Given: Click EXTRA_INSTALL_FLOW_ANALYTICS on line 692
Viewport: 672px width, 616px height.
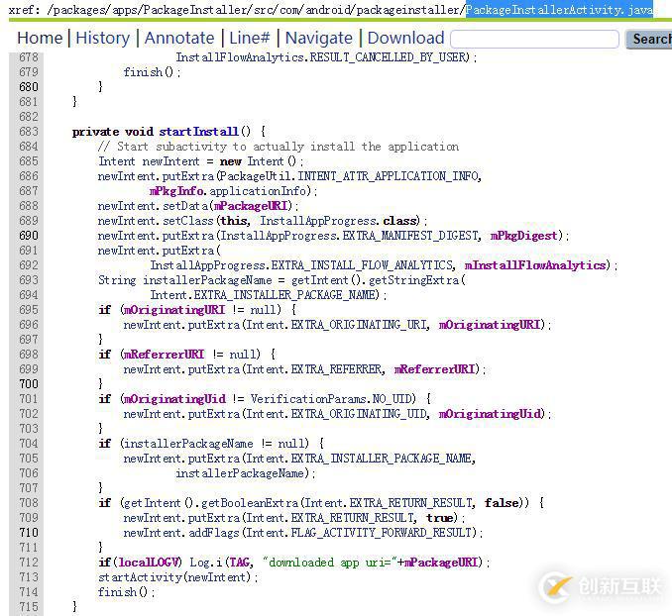Looking at the screenshot, I should [362, 265].
